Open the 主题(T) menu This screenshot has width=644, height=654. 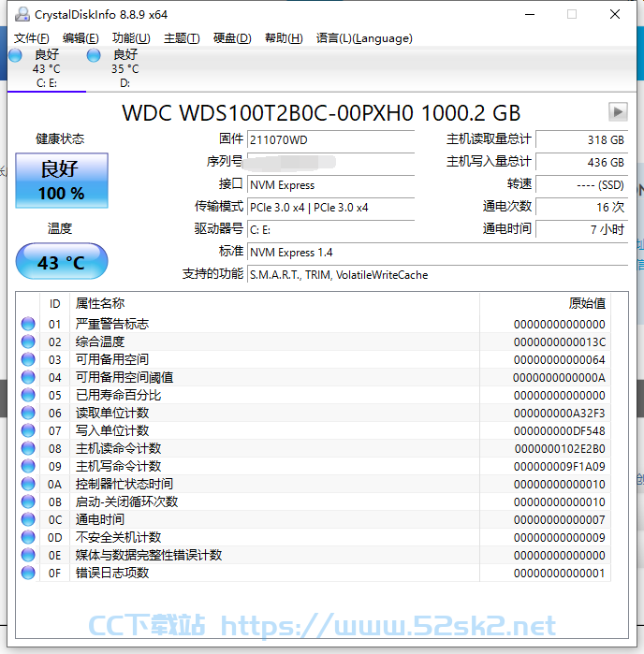tap(182, 38)
